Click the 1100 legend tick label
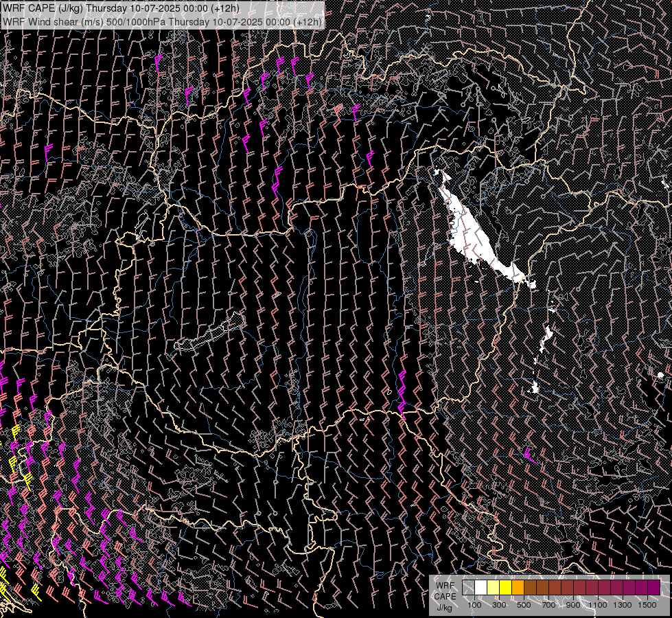 pos(597,605)
